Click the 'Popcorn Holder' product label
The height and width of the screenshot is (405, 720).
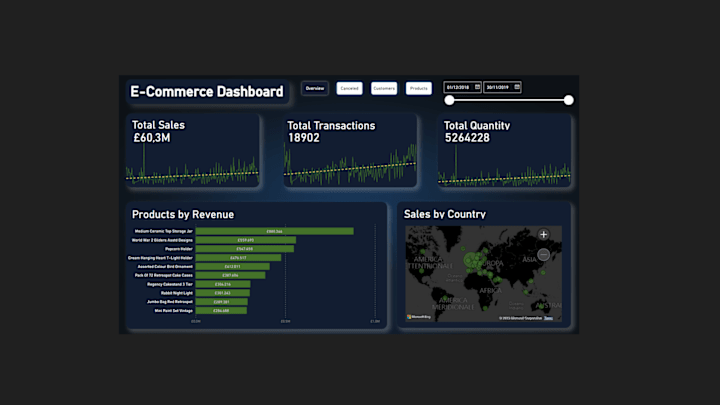179,249
